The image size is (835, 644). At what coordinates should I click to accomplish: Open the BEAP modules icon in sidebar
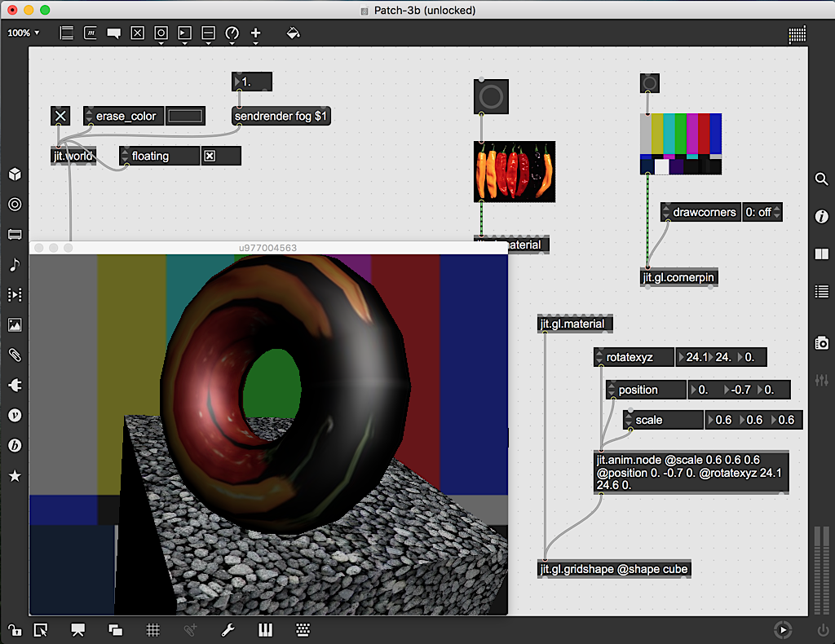click(x=15, y=445)
